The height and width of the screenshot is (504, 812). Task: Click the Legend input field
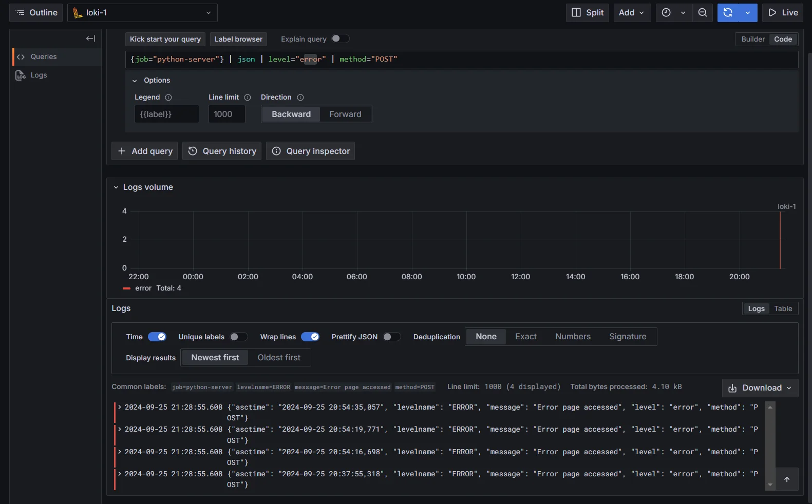tap(167, 114)
